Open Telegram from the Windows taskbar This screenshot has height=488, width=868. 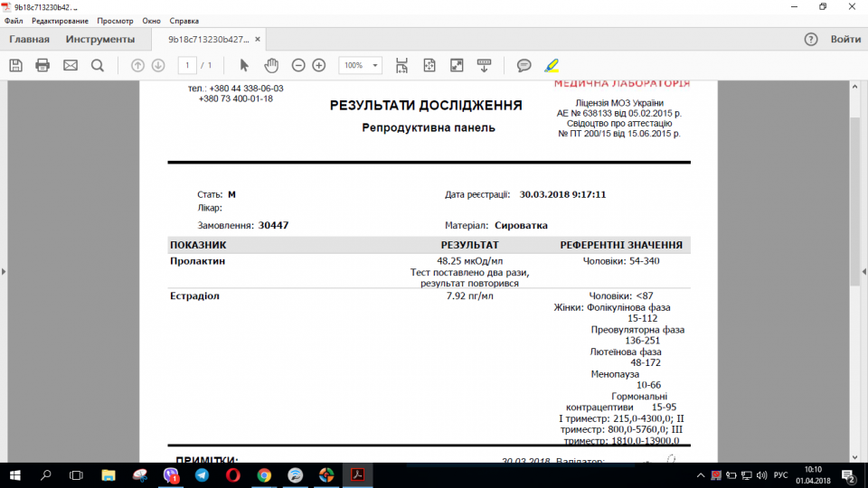(x=202, y=475)
